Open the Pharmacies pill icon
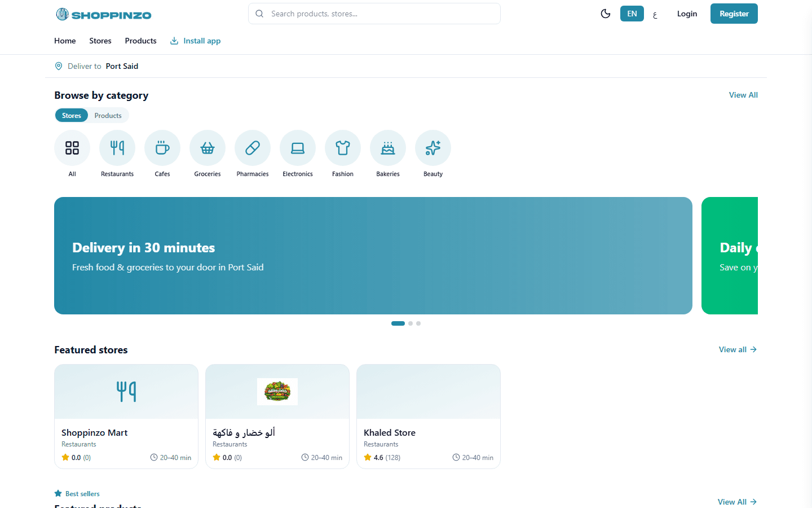Screen dimensions: 812x508 (253, 148)
